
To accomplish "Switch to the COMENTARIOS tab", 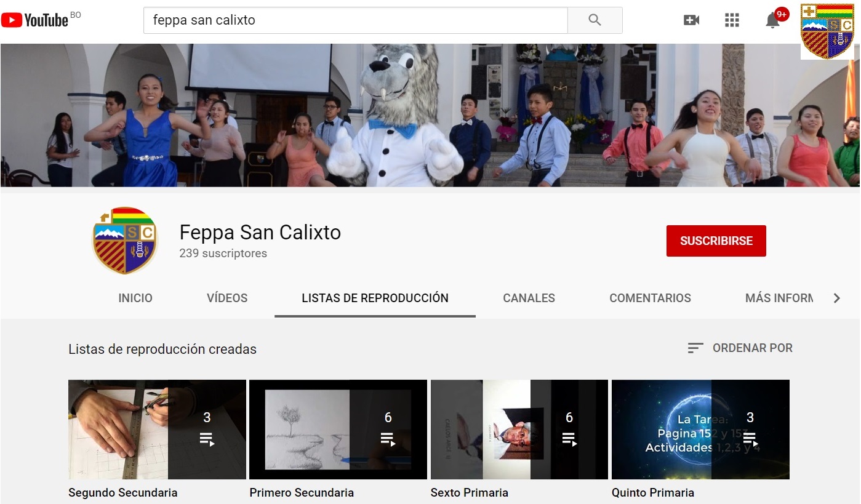I will [650, 298].
